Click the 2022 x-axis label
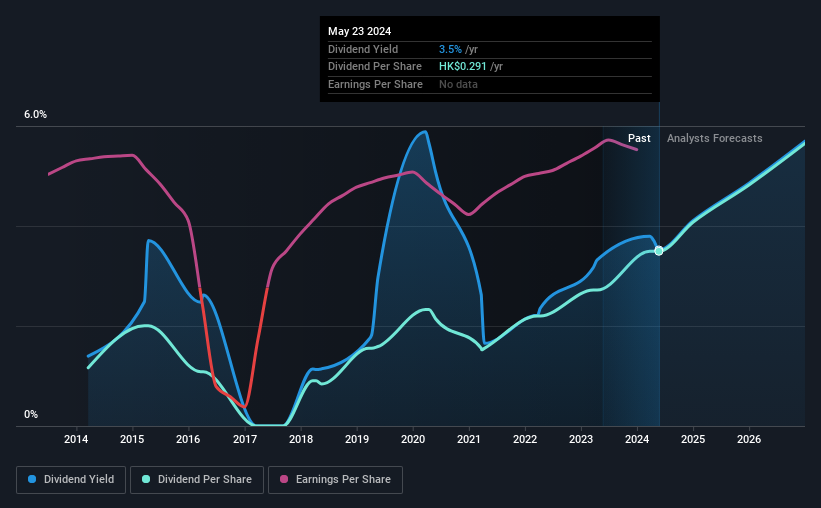Viewport: 821px width, 508px height. click(525, 439)
